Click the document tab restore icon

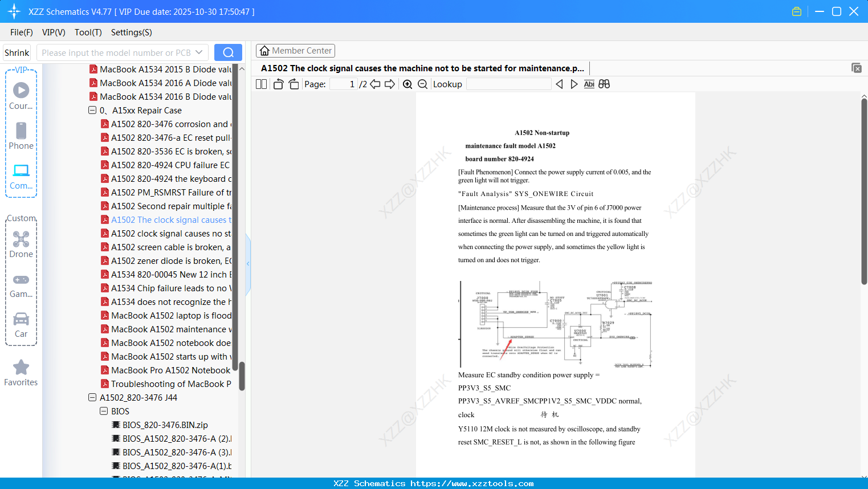coord(857,68)
